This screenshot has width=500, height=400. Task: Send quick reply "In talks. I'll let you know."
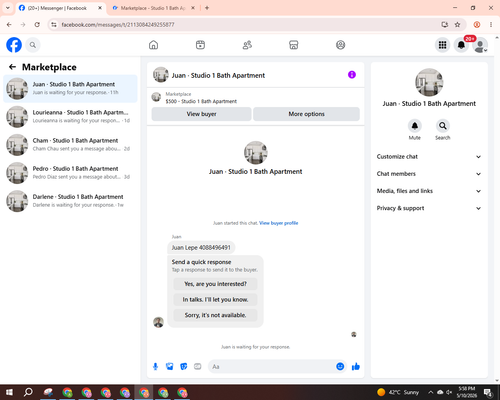215,300
